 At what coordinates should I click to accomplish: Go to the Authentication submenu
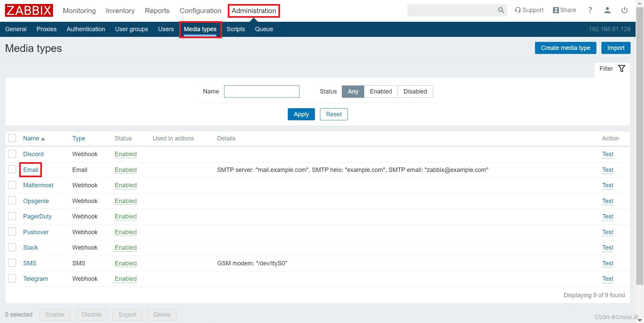coord(86,29)
